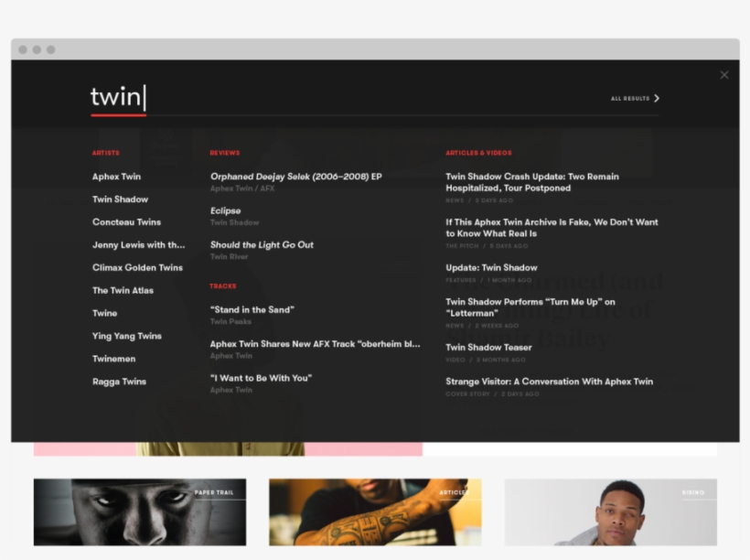This screenshot has height=560, width=750.
Task: Open Twin Shadow Crash Update article
Action: (532, 182)
